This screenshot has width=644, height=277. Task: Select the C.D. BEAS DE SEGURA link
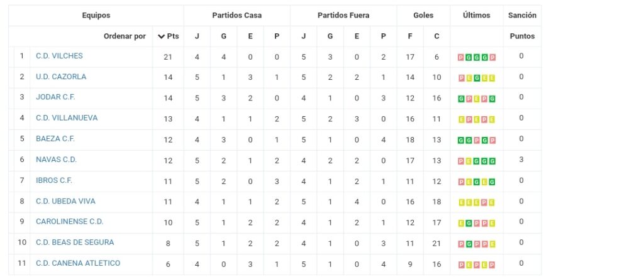click(x=75, y=242)
